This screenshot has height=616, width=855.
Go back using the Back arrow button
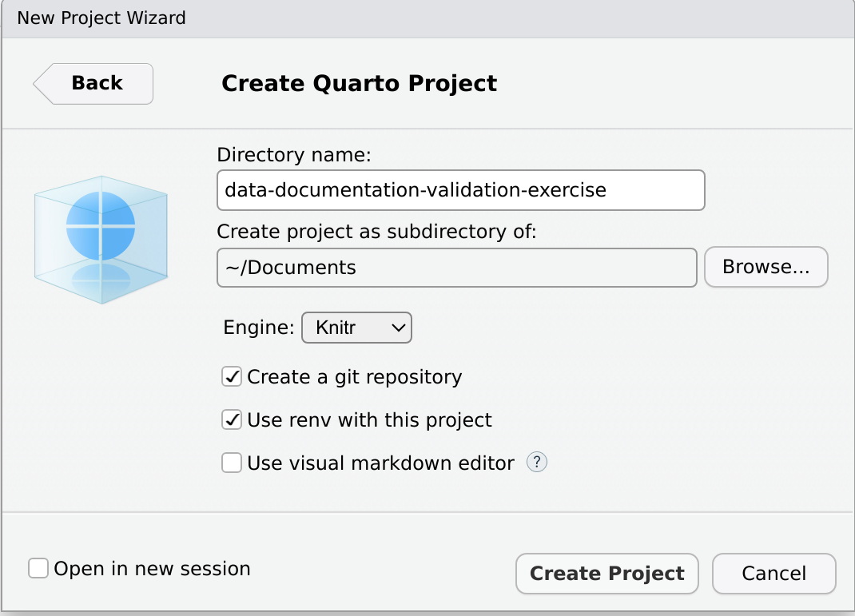click(93, 83)
